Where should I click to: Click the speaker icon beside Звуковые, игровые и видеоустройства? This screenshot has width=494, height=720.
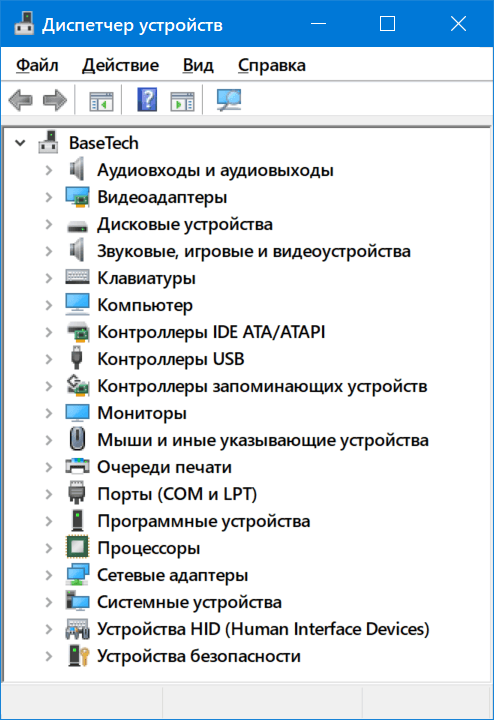pos(77,250)
